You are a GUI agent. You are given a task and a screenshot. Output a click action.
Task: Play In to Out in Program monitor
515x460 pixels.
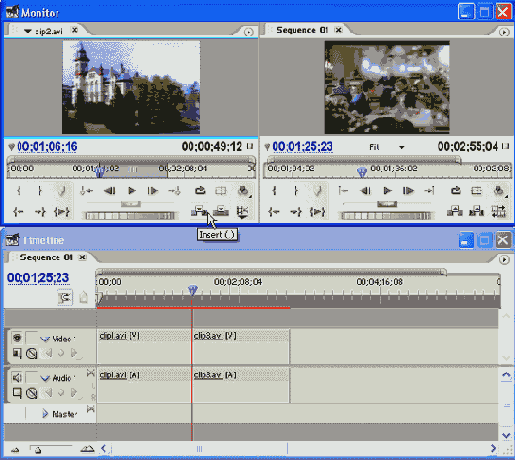[x=317, y=212]
